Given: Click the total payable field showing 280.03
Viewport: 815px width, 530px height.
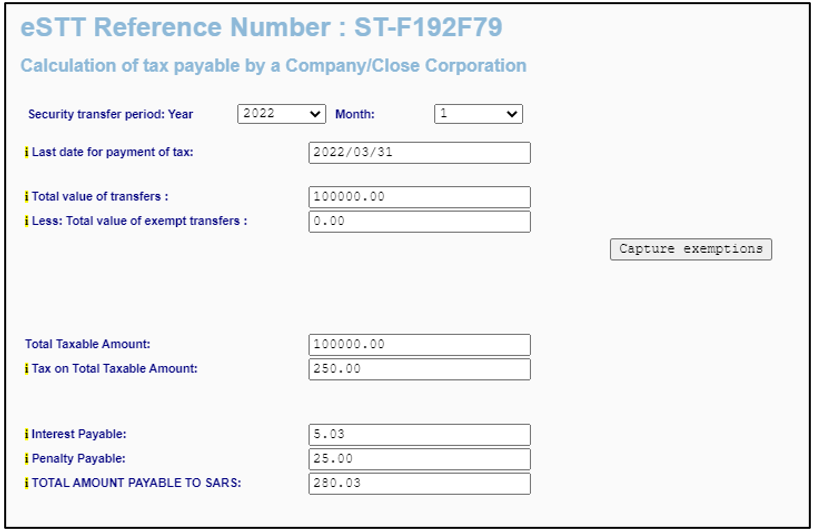Looking at the screenshot, I should point(419,483).
